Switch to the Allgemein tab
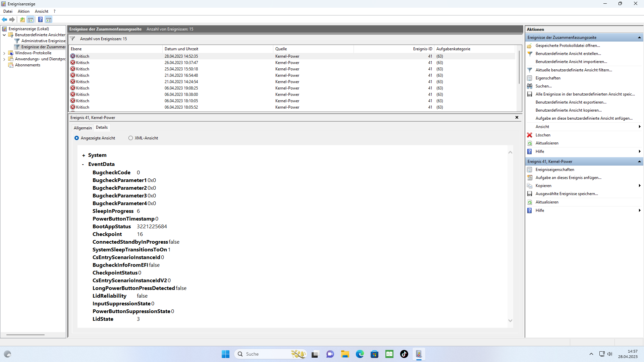Viewport: 644px width, 362px height. [x=83, y=128]
